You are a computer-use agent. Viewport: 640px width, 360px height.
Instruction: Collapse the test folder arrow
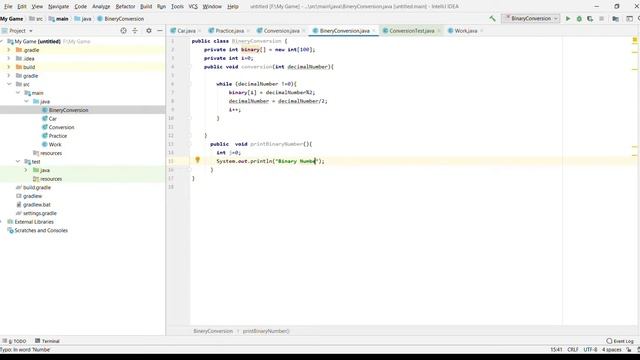(x=18, y=162)
